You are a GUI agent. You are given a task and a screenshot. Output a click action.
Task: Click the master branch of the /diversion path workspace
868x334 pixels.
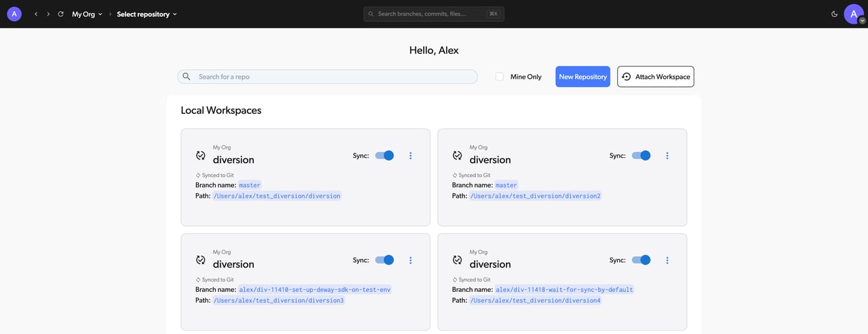tap(250, 185)
